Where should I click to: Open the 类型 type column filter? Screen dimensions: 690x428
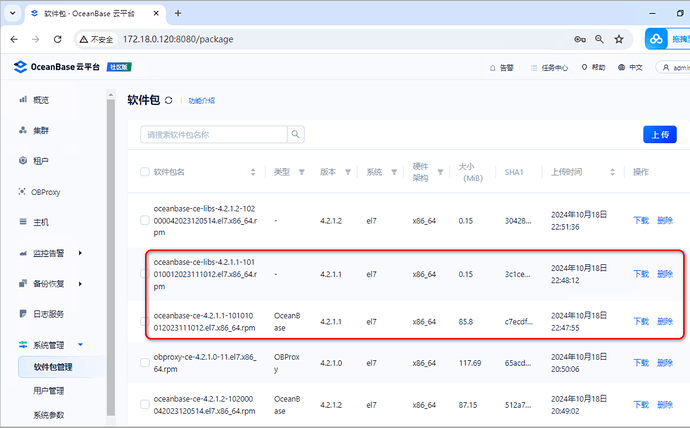[302, 172]
